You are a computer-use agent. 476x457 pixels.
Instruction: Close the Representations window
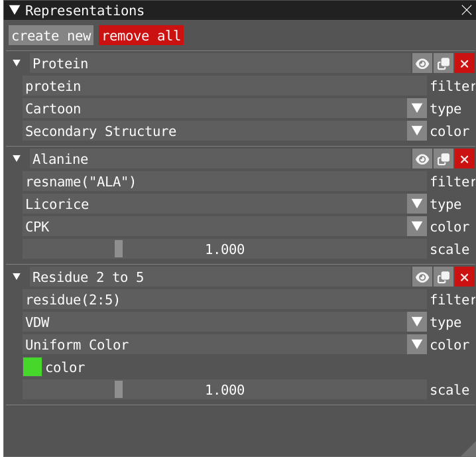(x=467, y=10)
